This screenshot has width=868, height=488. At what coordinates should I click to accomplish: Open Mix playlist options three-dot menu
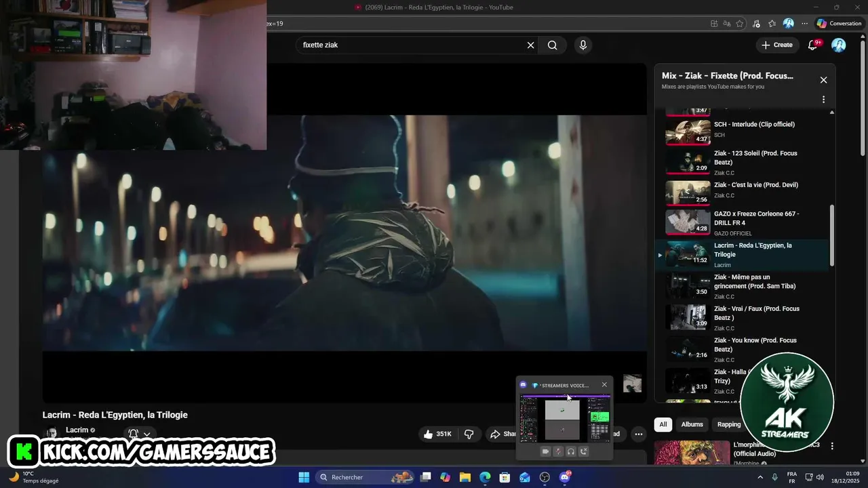coord(823,100)
